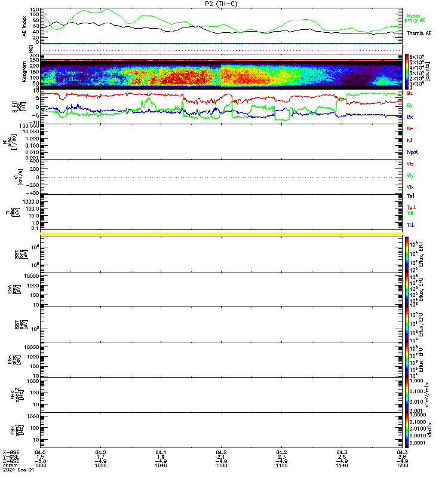Click the ROI panel axis label
Screen dimensions: 448x478
pos(30,49)
